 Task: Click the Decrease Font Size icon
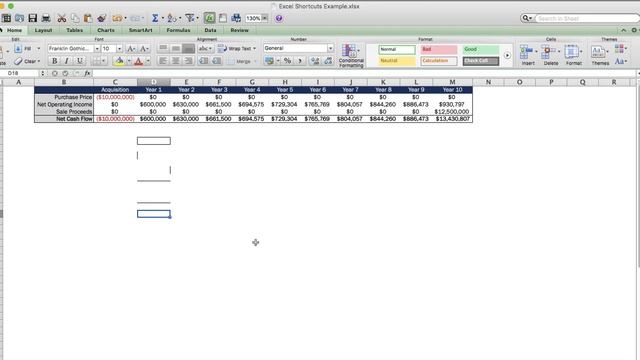(x=144, y=49)
